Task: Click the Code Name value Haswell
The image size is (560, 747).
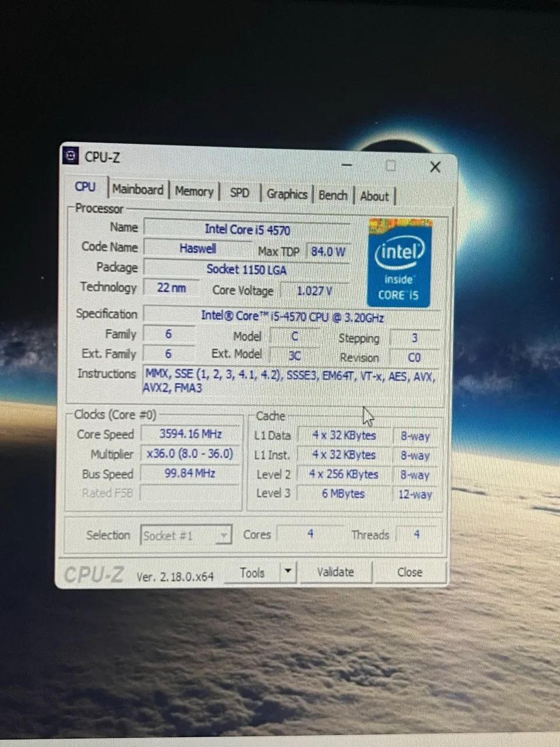Action: [x=198, y=249]
